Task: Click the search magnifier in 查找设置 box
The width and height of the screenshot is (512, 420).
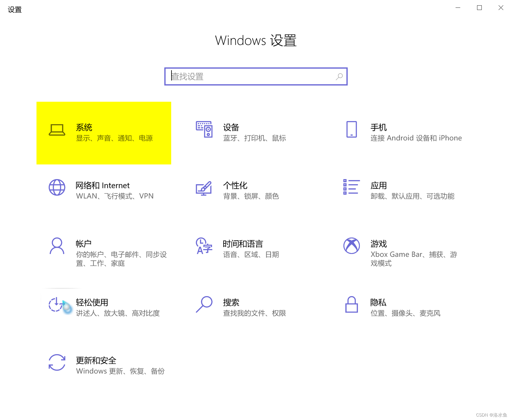Action: coord(339,76)
